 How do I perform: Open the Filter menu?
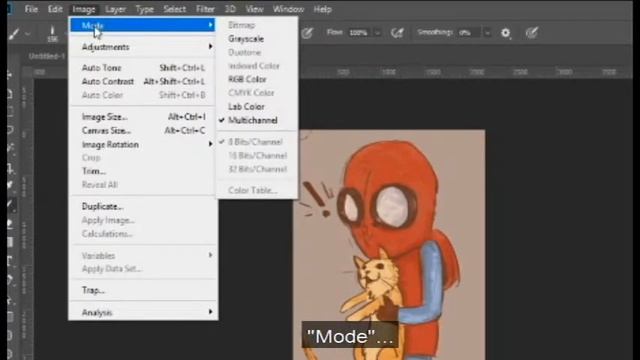pyautogui.click(x=205, y=9)
